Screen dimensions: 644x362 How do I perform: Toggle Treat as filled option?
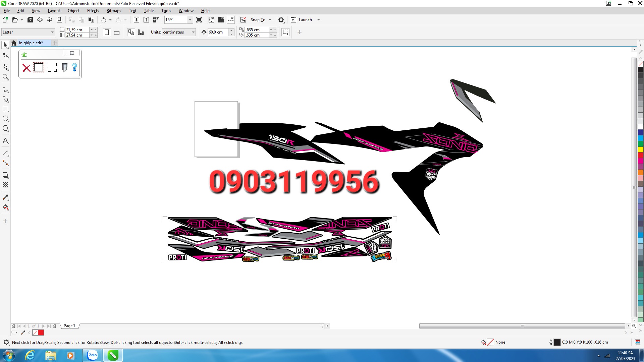coord(285,32)
